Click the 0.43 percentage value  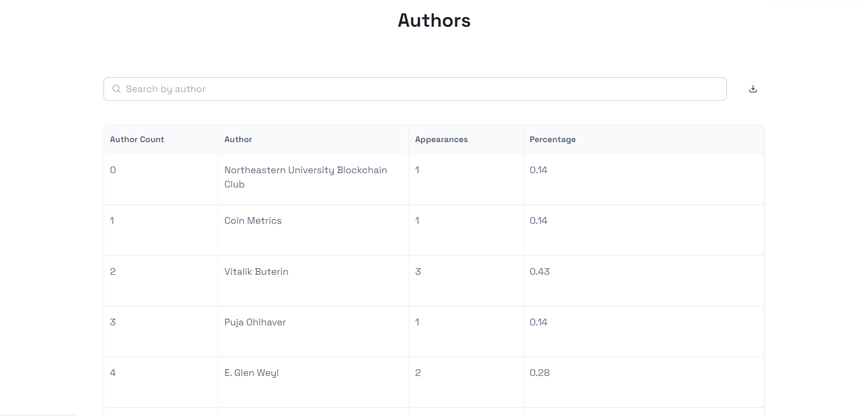click(539, 271)
